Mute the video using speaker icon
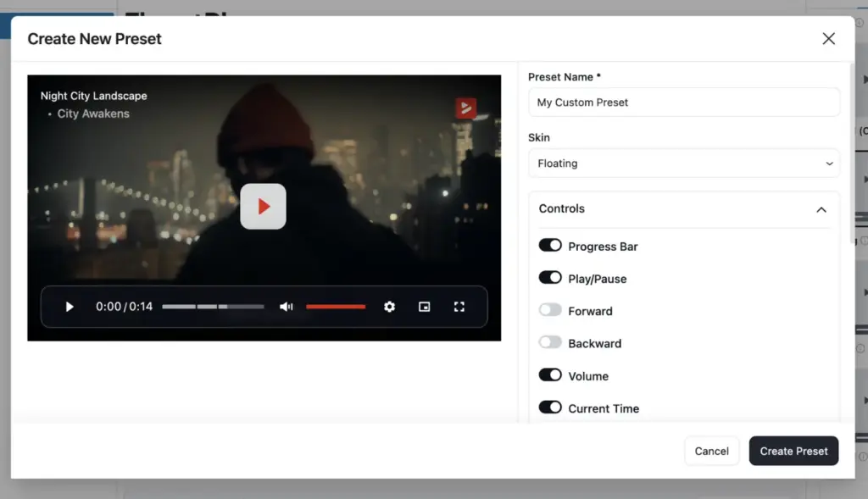The image size is (868, 499). click(x=287, y=307)
